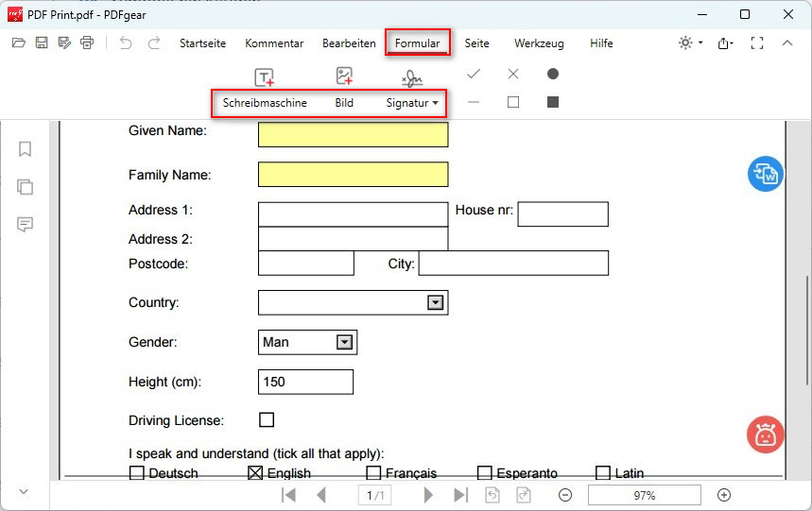Zoom out with the minus button
Image resolution: width=812 pixels, height=511 pixels.
coord(565,495)
